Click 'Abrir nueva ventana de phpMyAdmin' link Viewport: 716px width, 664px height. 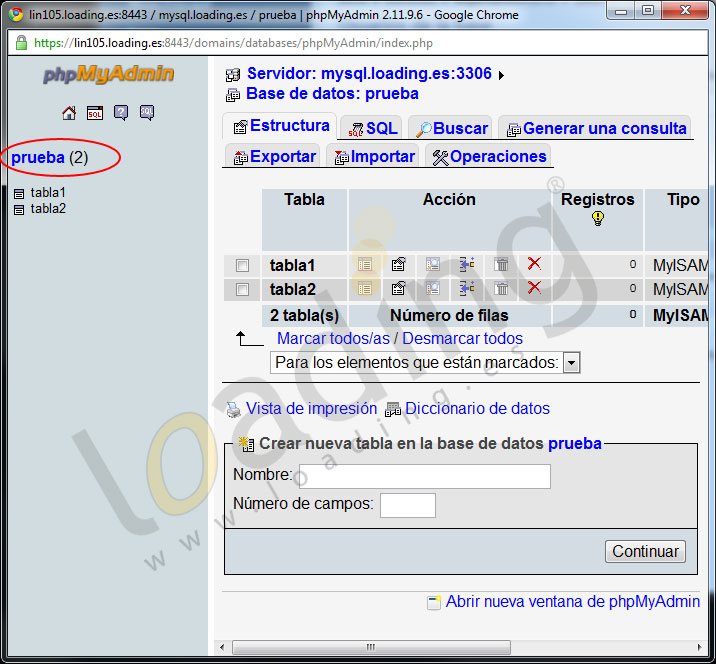click(x=573, y=601)
